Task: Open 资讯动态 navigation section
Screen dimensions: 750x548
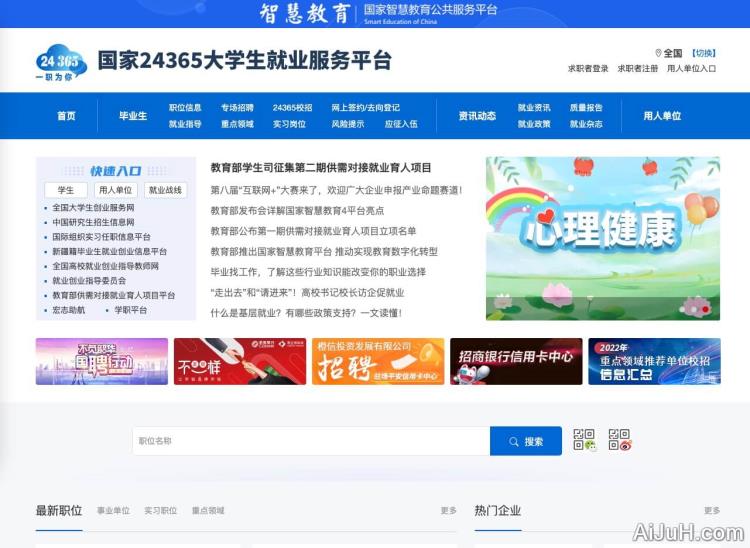Action: 477,116
